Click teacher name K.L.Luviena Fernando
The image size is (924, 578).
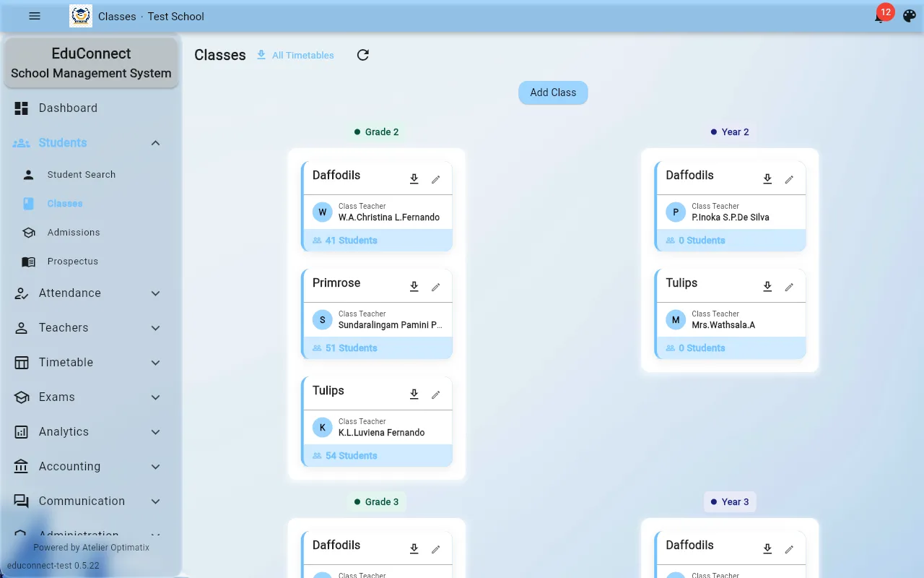pyautogui.click(x=381, y=433)
